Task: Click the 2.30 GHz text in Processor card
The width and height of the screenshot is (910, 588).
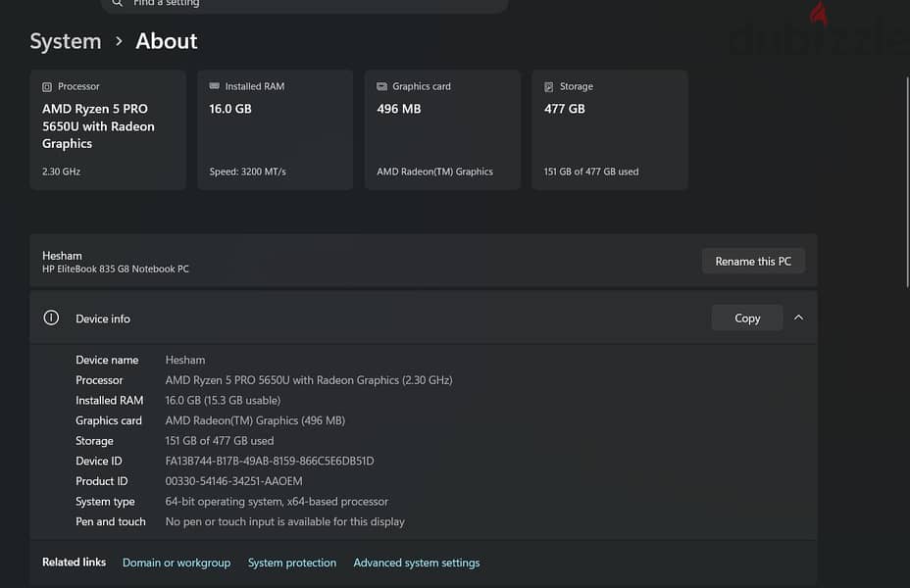Action: (61, 171)
